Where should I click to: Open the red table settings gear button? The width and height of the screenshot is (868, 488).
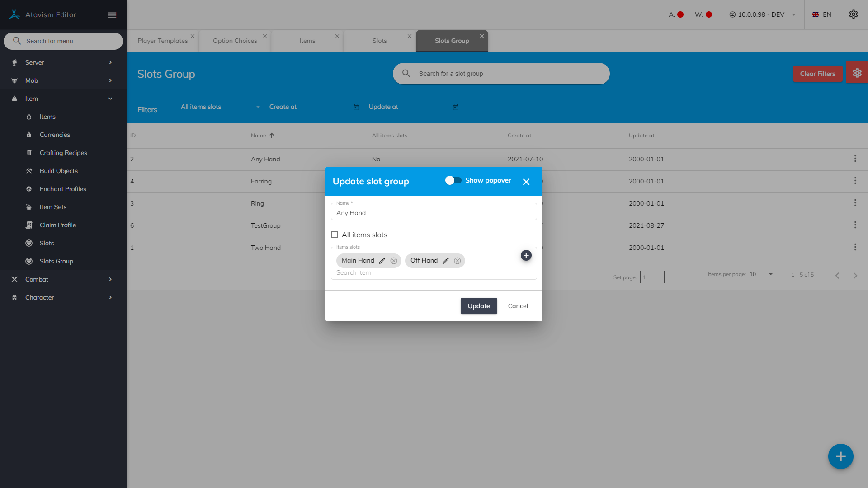pyautogui.click(x=857, y=73)
